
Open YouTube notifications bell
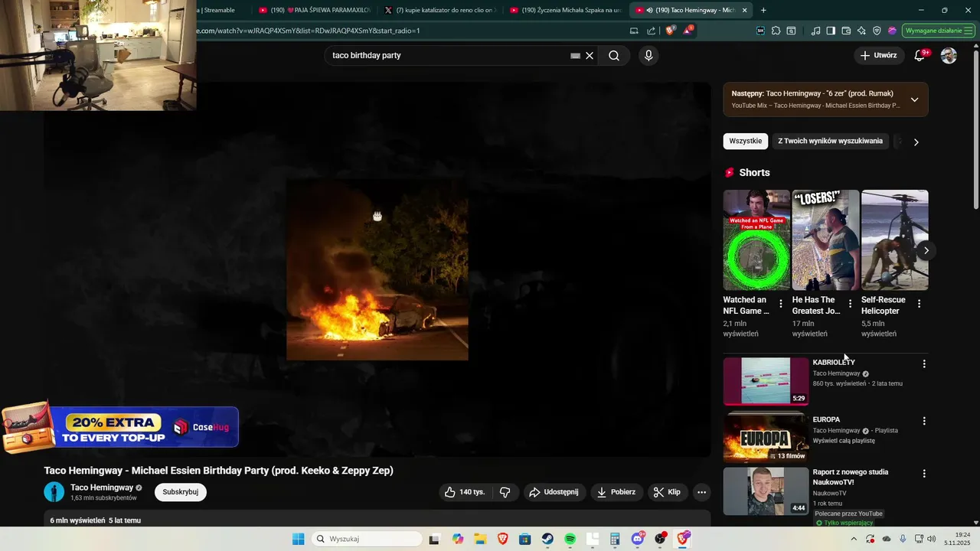(x=920, y=55)
